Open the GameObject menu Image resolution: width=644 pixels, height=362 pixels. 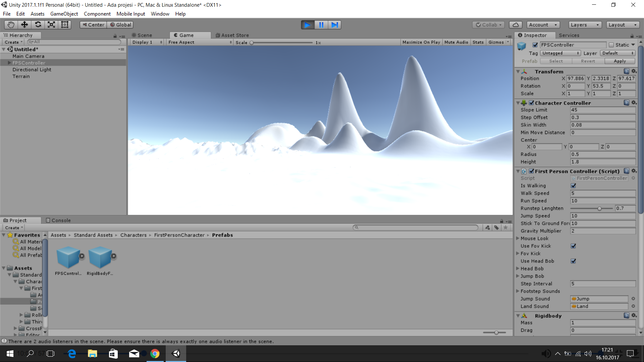pos(64,14)
